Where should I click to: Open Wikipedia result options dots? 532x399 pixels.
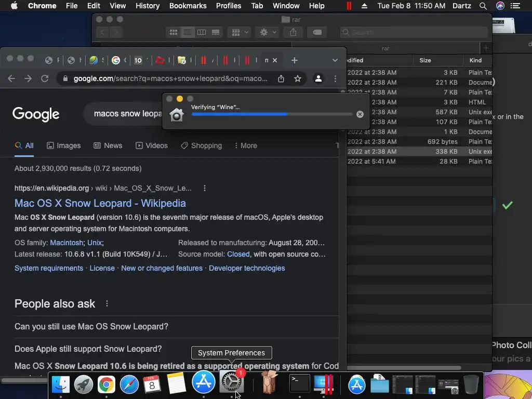pos(205,188)
